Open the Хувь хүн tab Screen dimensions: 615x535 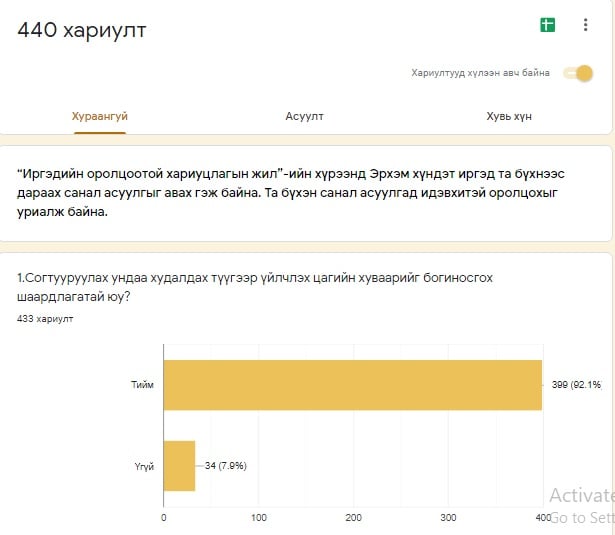(508, 116)
